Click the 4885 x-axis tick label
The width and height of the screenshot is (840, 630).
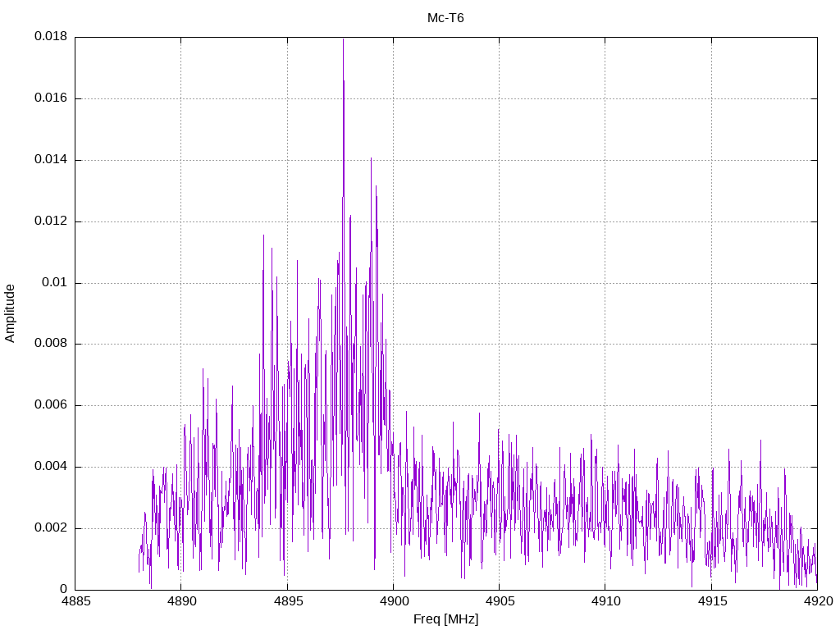point(75,601)
